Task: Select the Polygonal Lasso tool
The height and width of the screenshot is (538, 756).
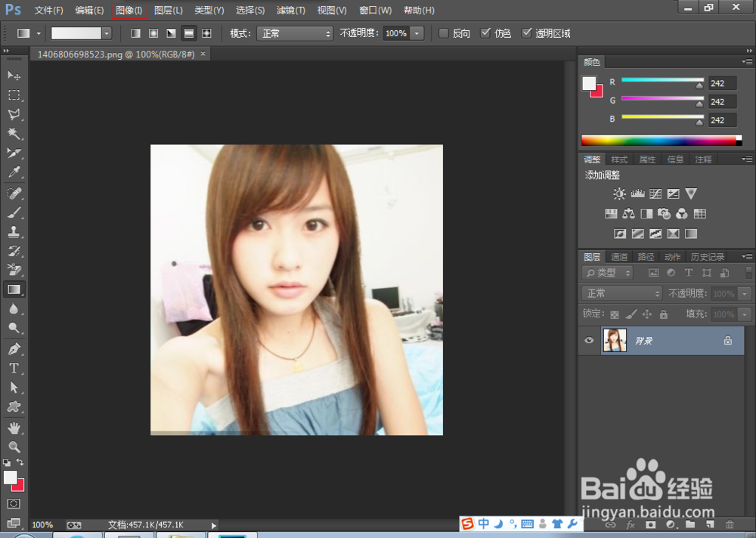Action: coord(14,114)
